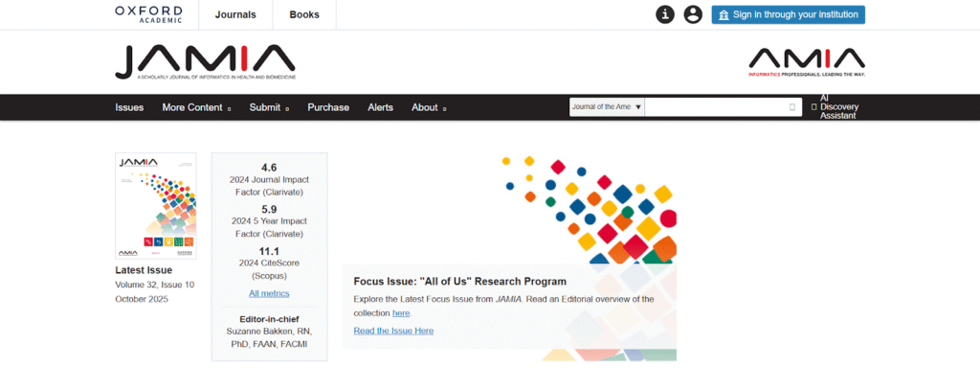Click the latest issue cover thumbnail
This screenshot has height=390, width=980.
[155, 205]
